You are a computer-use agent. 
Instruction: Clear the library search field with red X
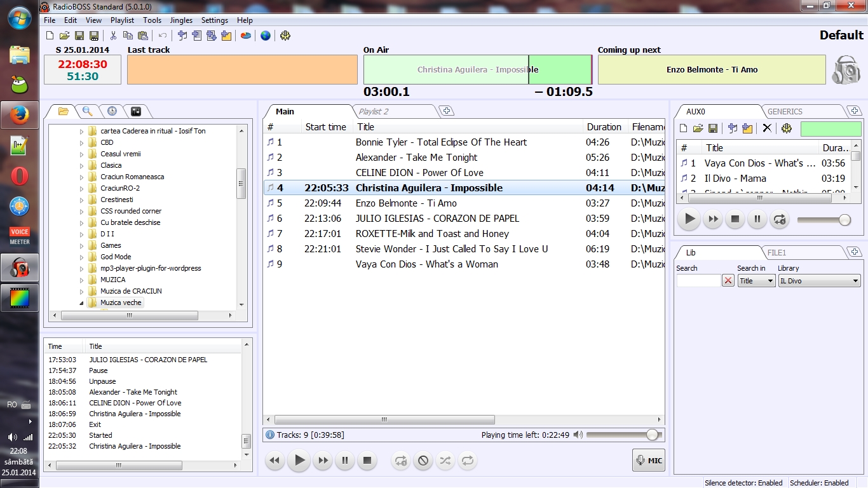pyautogui.click(x=728, y=280)
